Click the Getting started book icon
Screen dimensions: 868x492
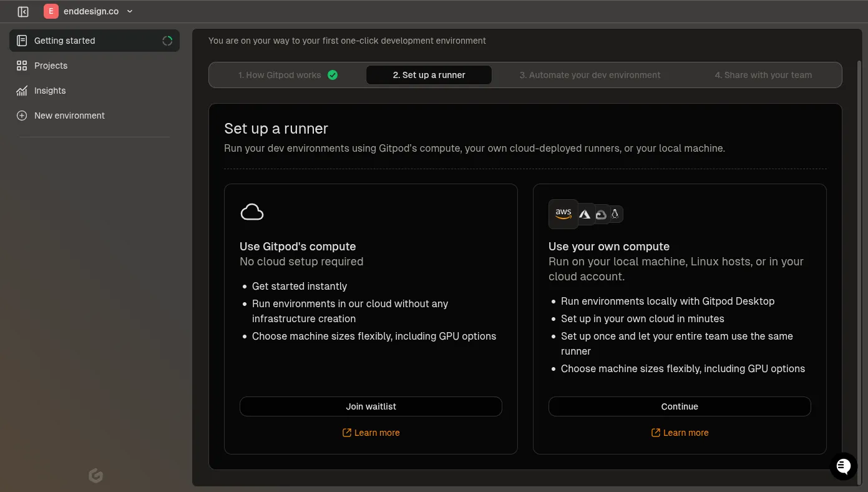[22, 41]
